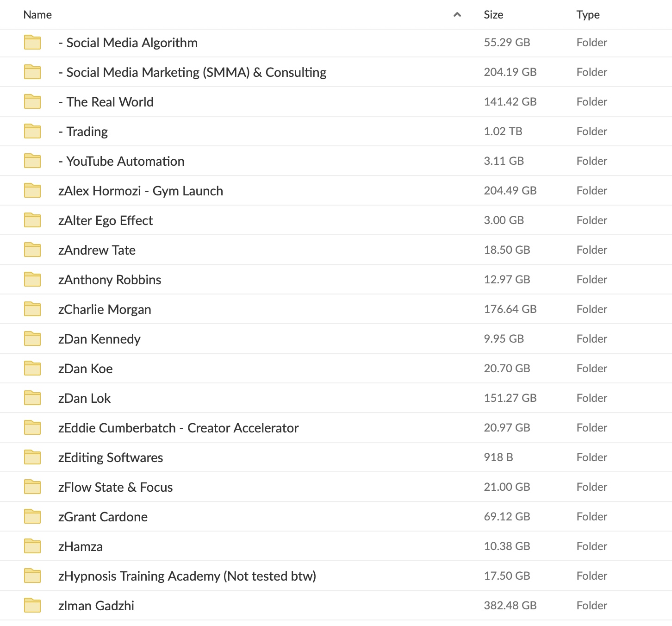Image resolution: width=672 pixels, height=626 pixels.
Task: Click the folder icon next to zAndrew Tate
Action: (x=32, y=250)
